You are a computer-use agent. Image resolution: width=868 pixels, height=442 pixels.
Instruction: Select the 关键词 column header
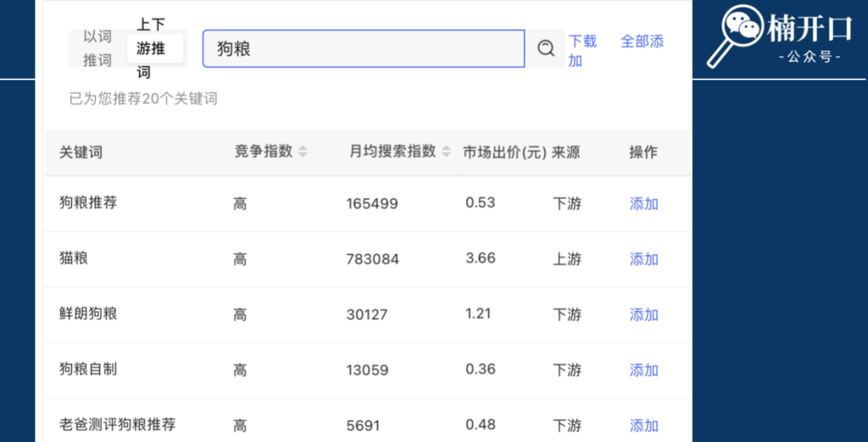point(81,153)
